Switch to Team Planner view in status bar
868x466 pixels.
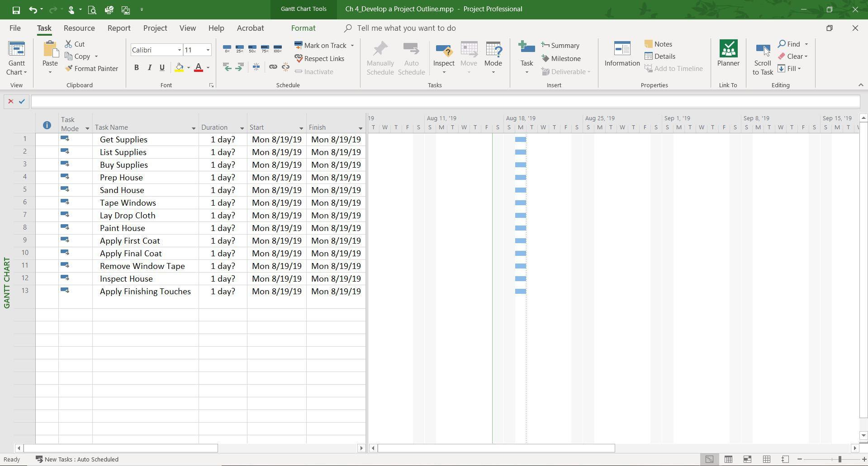point(747,459)
